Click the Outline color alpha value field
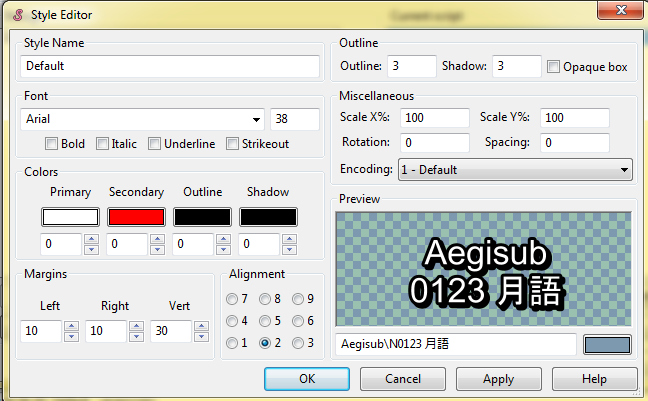Image resolution: width=648 pixels, height=401 pixels. [193, 244]
